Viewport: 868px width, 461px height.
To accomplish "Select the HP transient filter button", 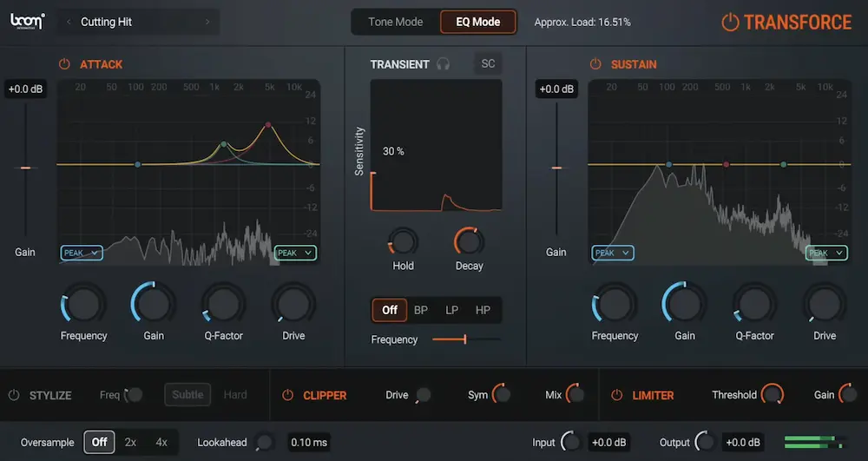I will coord(483,310).
